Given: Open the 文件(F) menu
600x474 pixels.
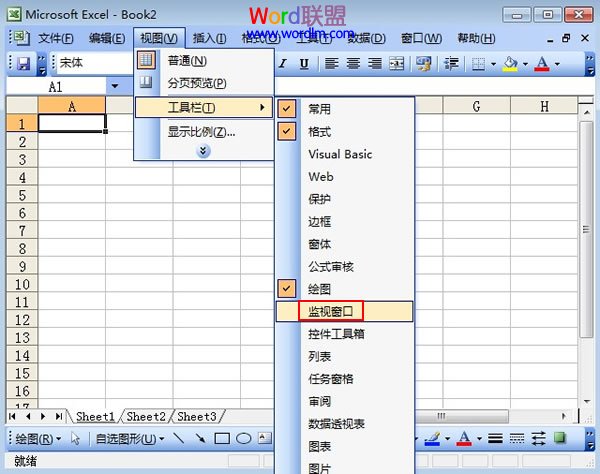Looking at the screenshot, I should 56,38.
